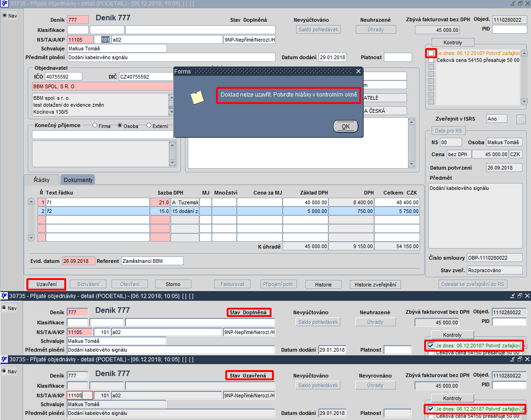Switch to the Dokumenty tab

point(78,180)
